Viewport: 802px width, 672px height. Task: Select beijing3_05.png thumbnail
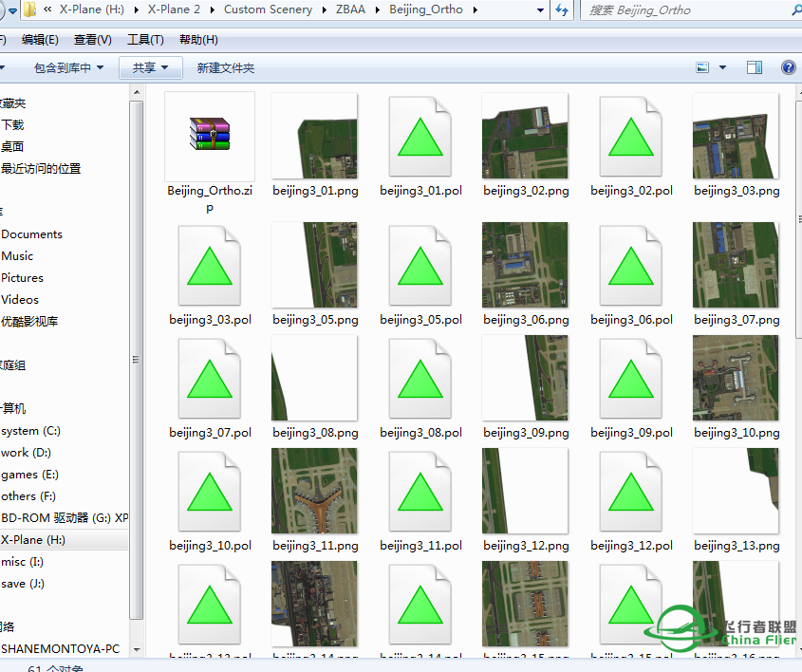coord(314,265)
